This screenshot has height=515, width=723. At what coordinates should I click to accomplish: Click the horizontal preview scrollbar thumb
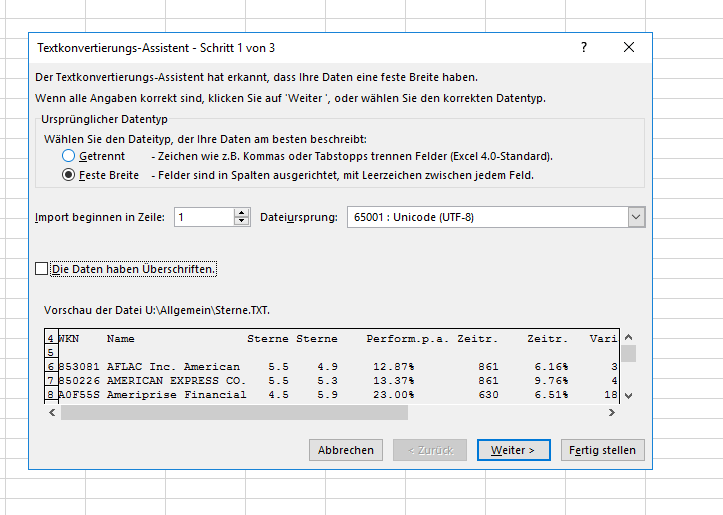click(234, 413)
